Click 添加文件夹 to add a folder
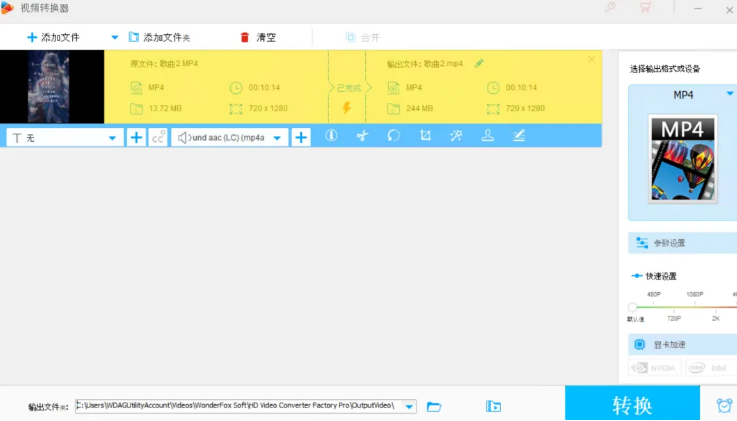Screen dimensions: 737x421 159,37
